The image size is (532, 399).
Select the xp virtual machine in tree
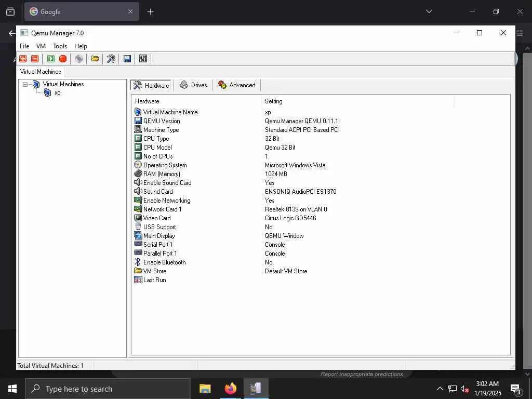(x=57, y=92)
